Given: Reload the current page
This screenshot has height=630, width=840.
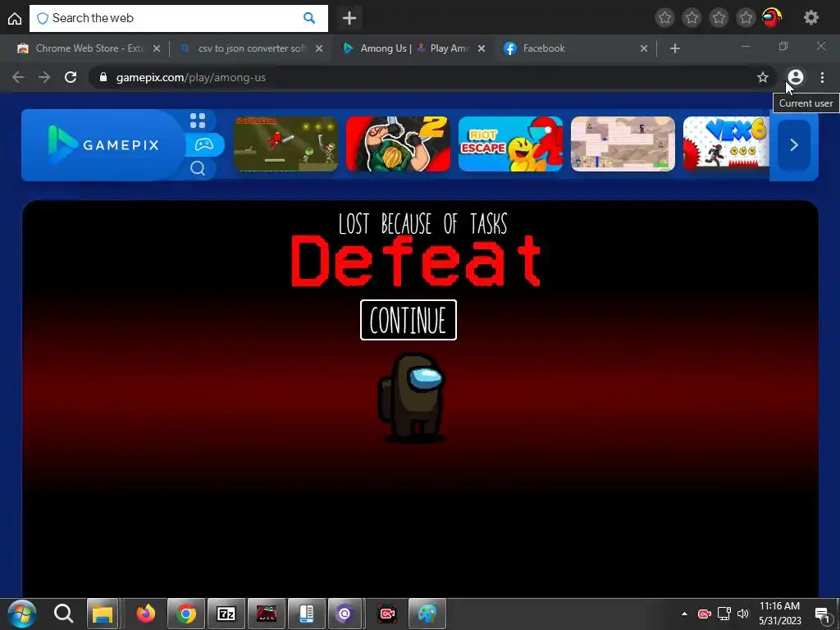Looking at the screenshot, I should tap(71, 77).
